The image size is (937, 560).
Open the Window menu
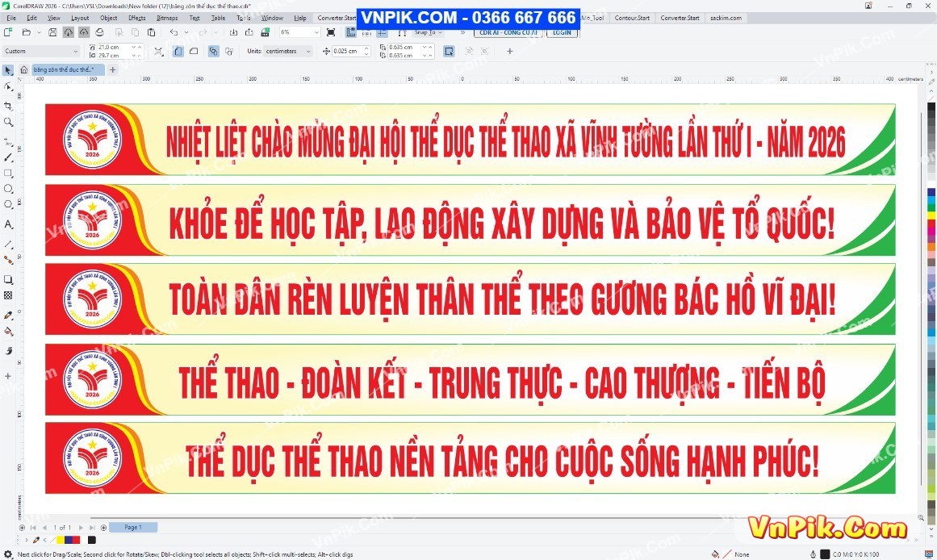pos(272,18)
